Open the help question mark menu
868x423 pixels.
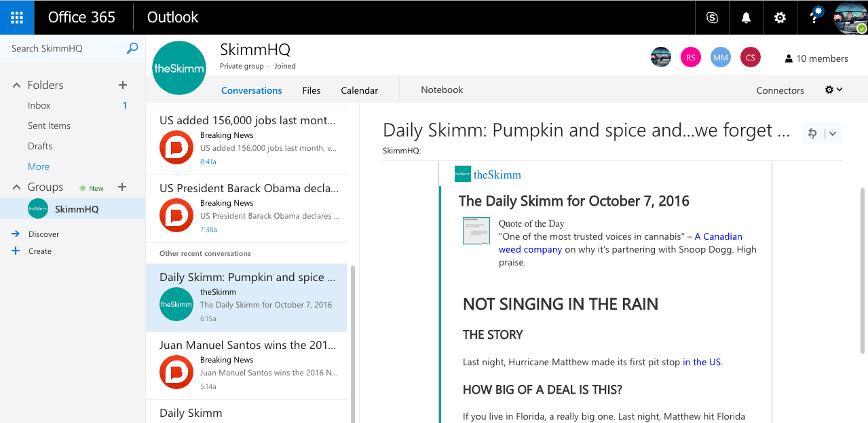(x=815, y=18)
